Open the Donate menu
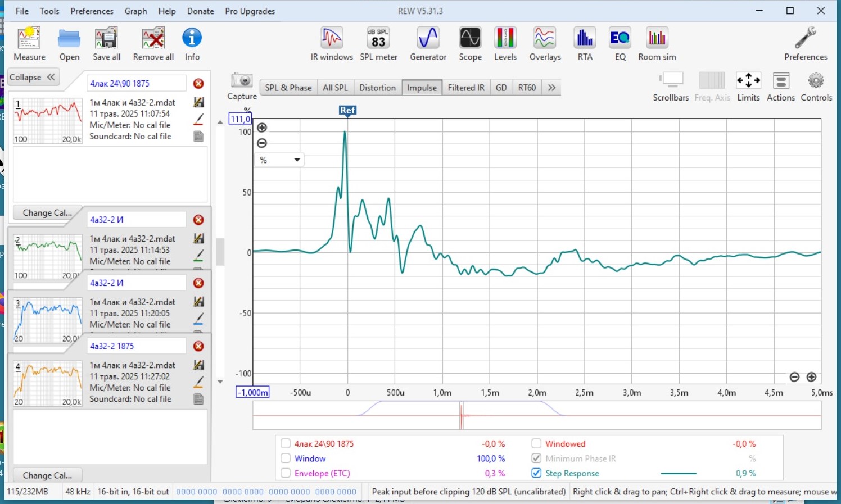Image resolution: width=841 pixels, height=504 pixels. tap(201, 11)
